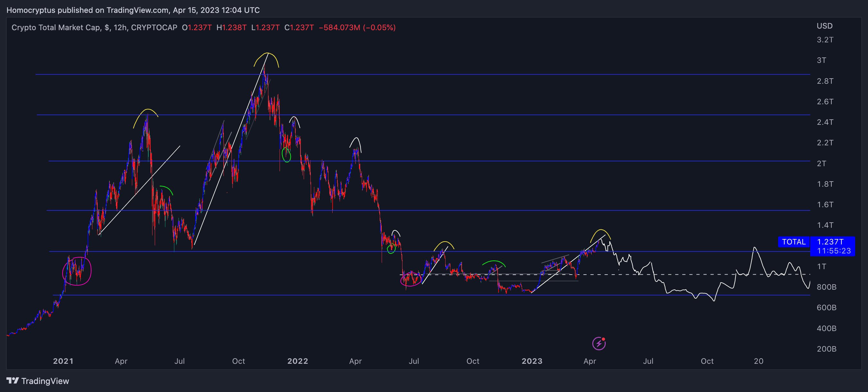Click the change value −584.073M (−0.05%)
868x392 pixels.
[x=357, y=28]
